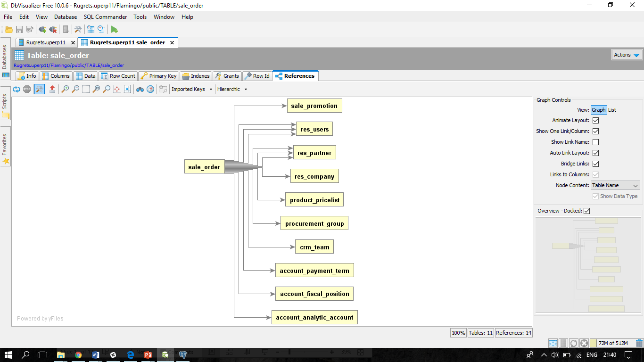Image resolution: width=644 pixels, height=362 pixels.
Task: Click the product_pricelist table node
Action: pyautogui.click(x=314, y=200)
